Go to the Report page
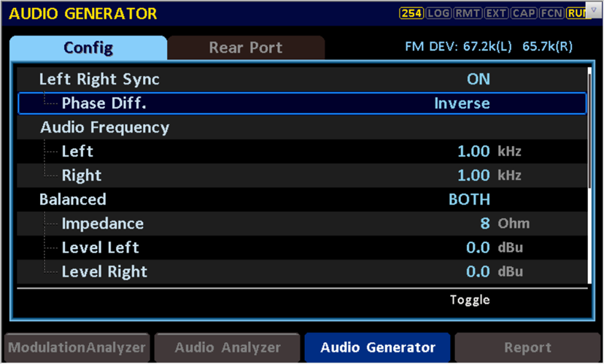 (527, 348)
